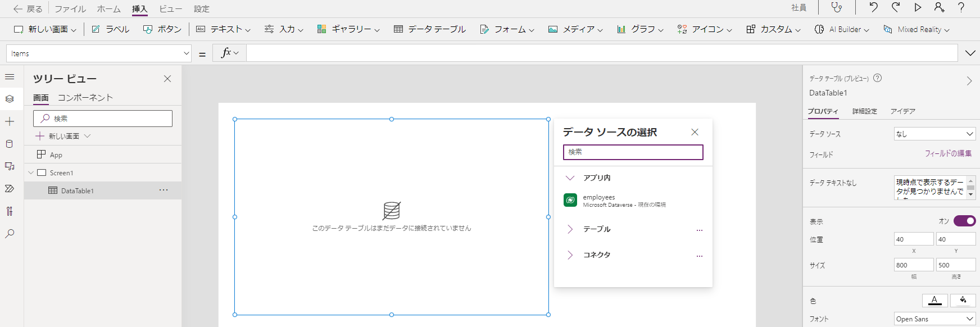The width and height of the screenshot is (980, 327).
Task: Open the hamburger menu in left rail
Action: coord(10,76)
